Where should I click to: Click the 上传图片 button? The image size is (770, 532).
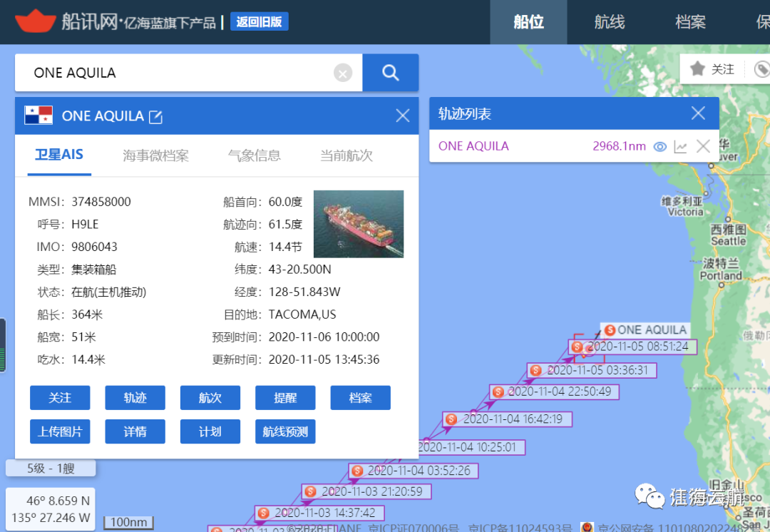click(x=60, y=431)
